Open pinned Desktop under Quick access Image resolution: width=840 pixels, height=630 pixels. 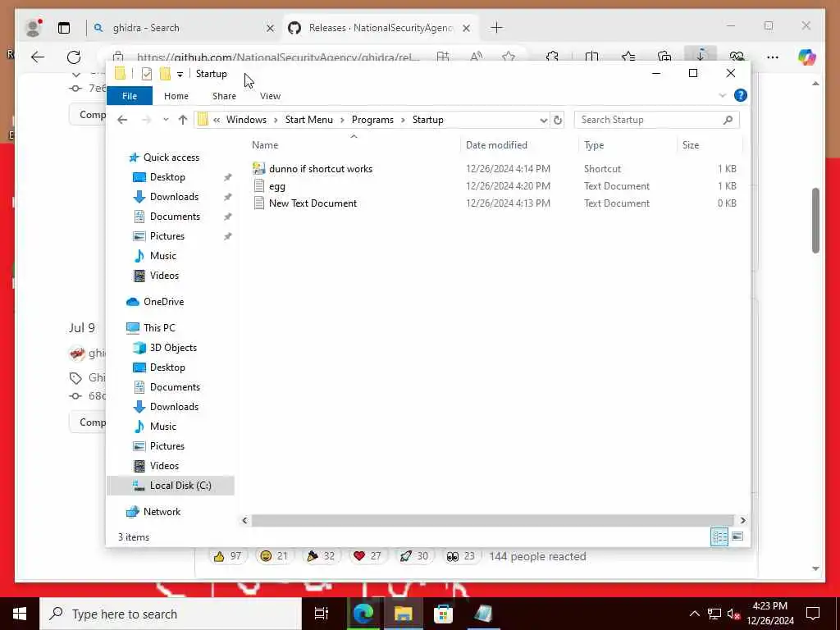coord(167,177)
